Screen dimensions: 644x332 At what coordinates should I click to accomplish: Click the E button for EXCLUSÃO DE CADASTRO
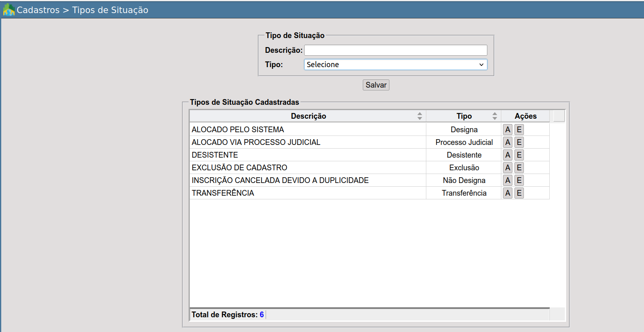point(519,168)
